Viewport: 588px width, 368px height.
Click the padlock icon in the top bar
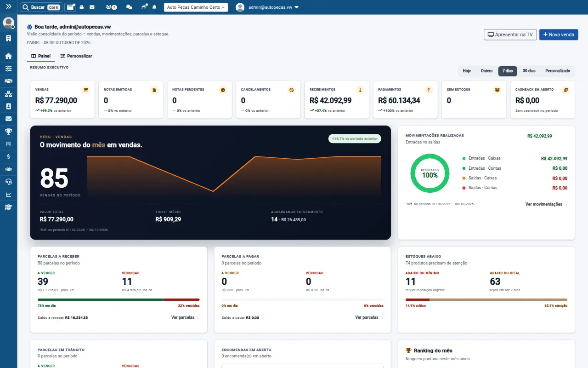(81, 7)
